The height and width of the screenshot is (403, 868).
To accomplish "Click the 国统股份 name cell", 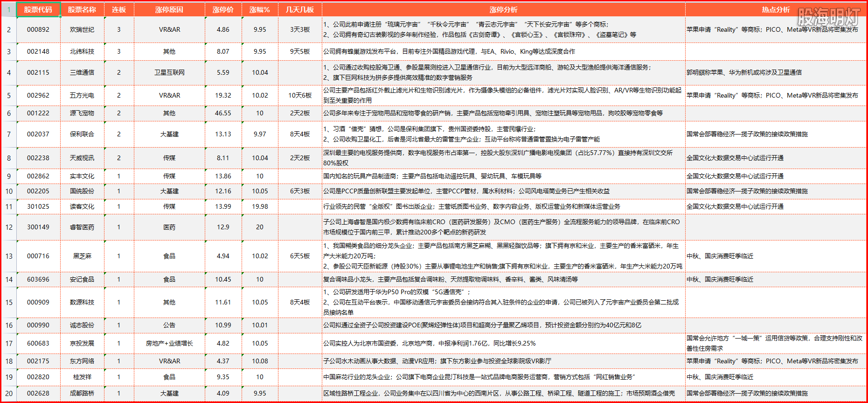I will (82, 191).
